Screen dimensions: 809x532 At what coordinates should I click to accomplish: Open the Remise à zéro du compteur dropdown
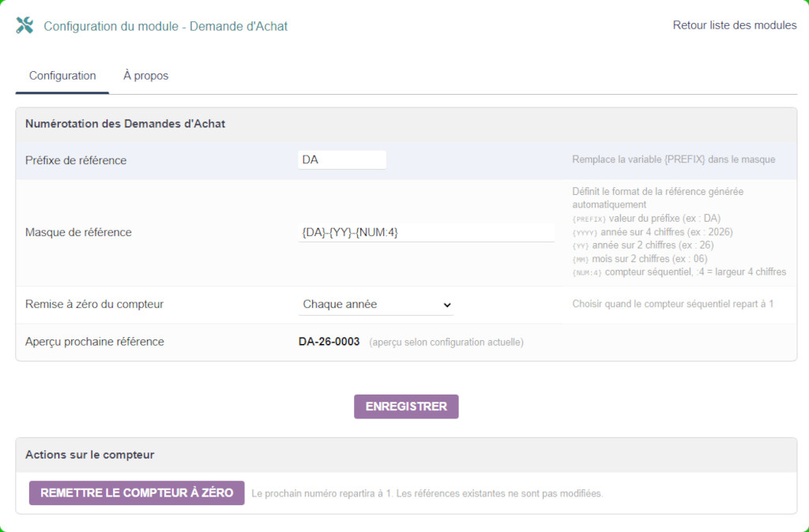(x=376, y=305)
